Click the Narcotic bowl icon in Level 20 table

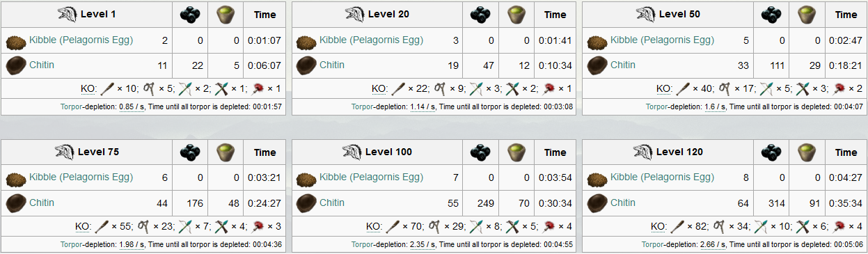click(x=516, y=15)
